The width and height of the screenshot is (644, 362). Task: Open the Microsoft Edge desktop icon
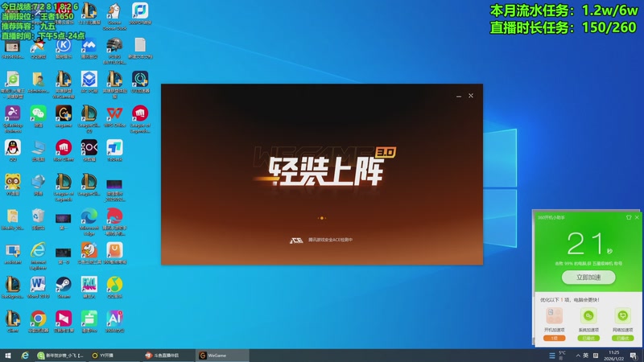click(89, 222)
